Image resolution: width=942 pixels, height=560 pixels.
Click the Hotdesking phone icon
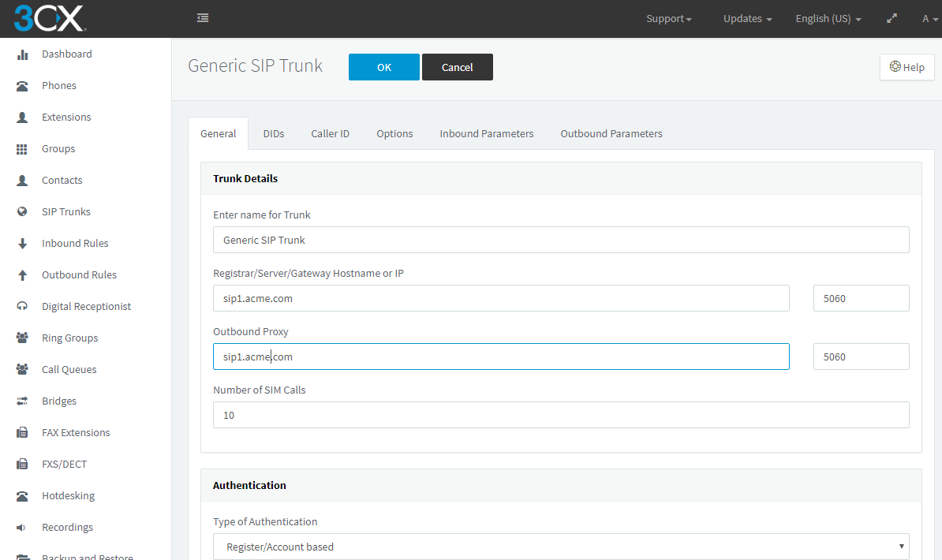22,495
